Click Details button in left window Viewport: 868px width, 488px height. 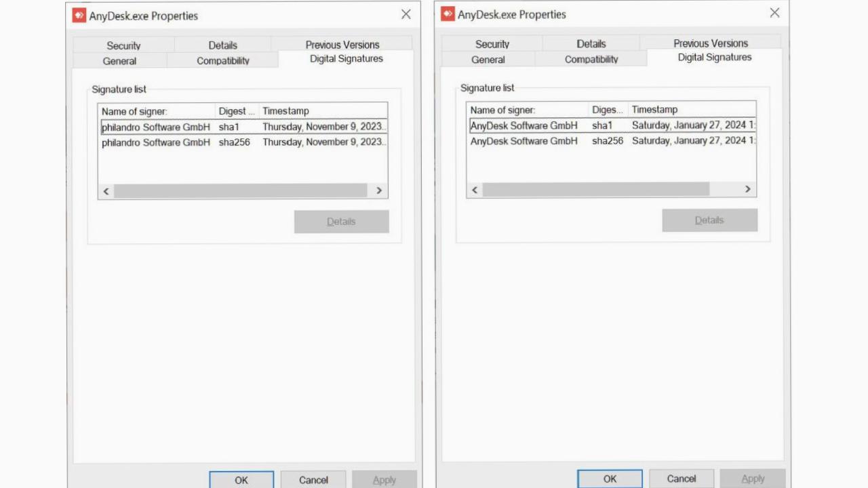click(x=341, y=222)
